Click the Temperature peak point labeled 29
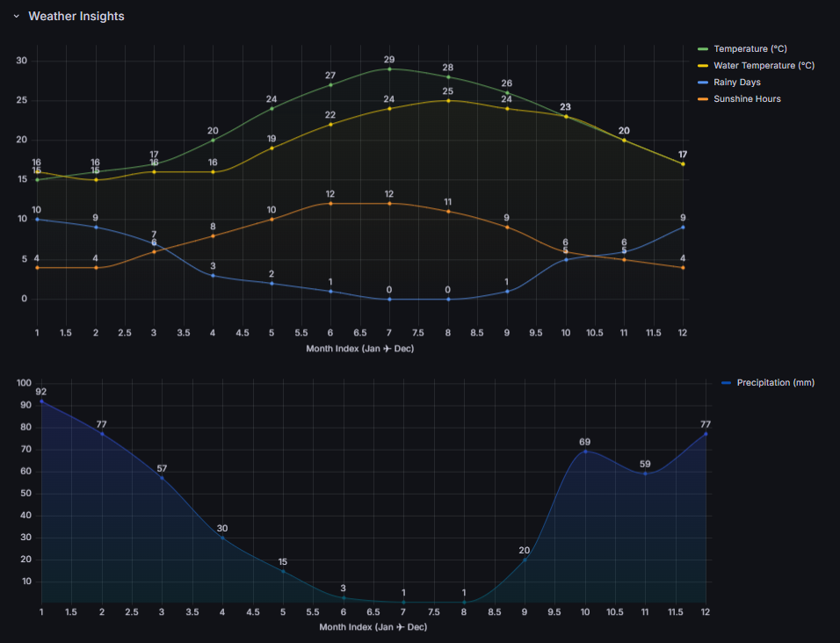This screenshot has height=643, width=840. tap(389, 69)
